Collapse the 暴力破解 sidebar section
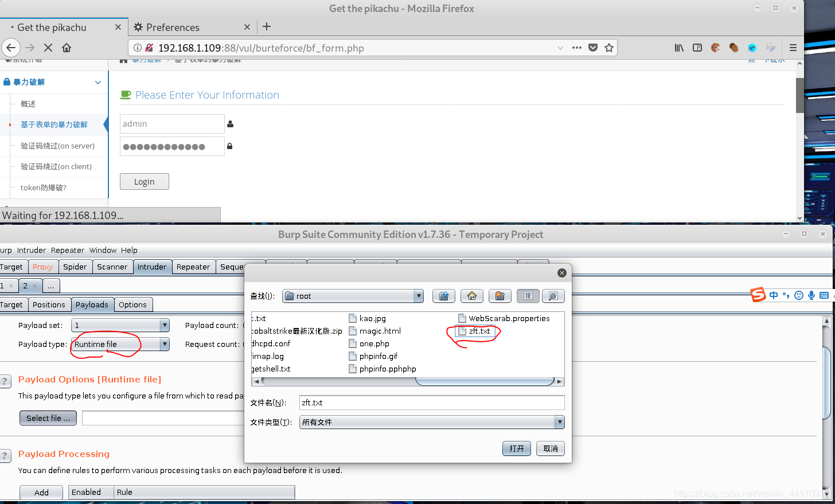Image resolution: width=835 pixels, height=504 pixels. pyautogui.click(x=98, y=83)
